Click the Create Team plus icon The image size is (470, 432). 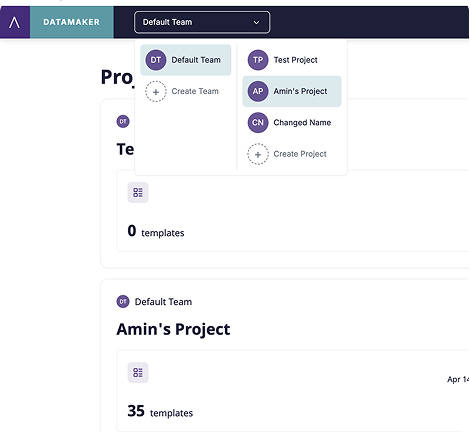point(156,91)
